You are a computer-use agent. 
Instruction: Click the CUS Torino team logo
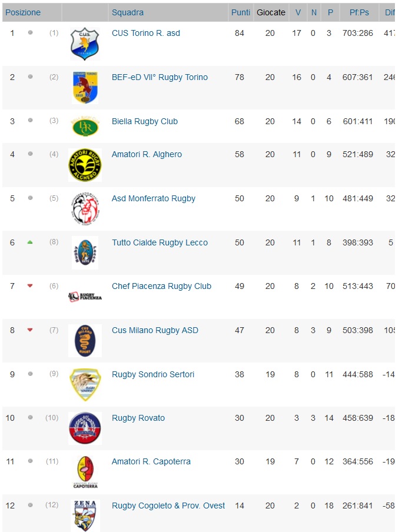click(x=85, y=44)
